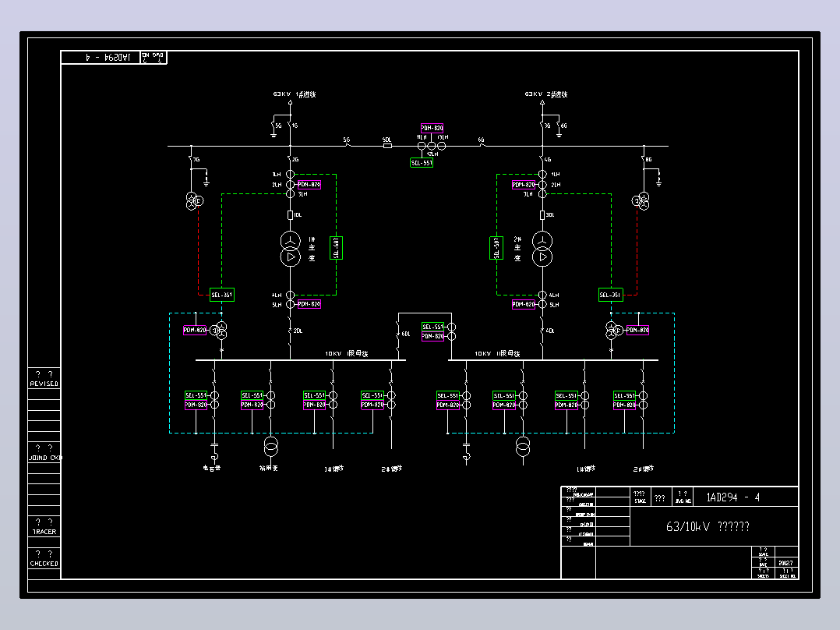The width and height of the screenshot is (840, 630).
Task: Select the "10KV I段母线" bus label
Action: click(x=347, y=354)
